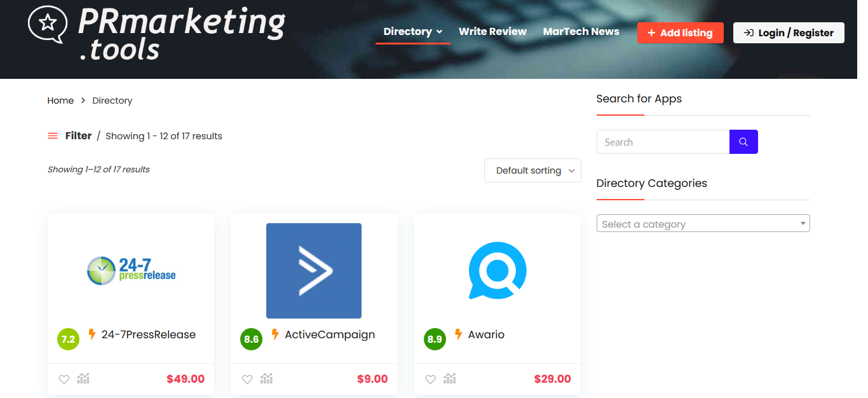Add 24-7PressRelease to wishlist heart

pos(64,379)
